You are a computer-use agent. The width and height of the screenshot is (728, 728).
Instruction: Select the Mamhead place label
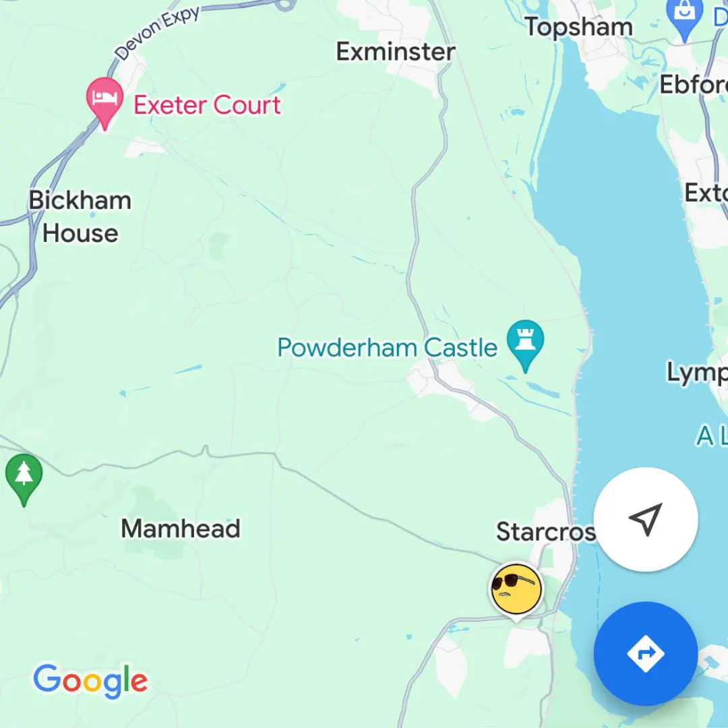[x=181, y=528]
